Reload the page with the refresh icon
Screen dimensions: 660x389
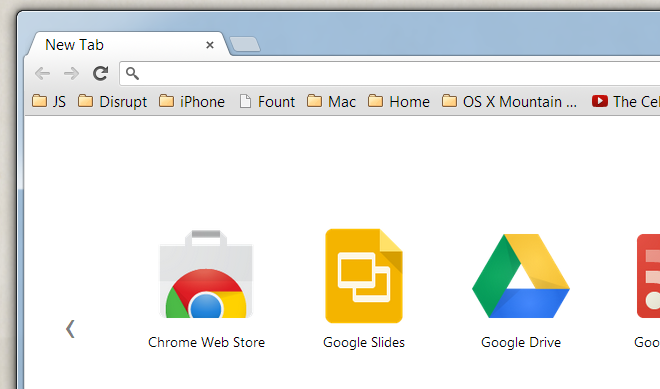tap(101, 73)
